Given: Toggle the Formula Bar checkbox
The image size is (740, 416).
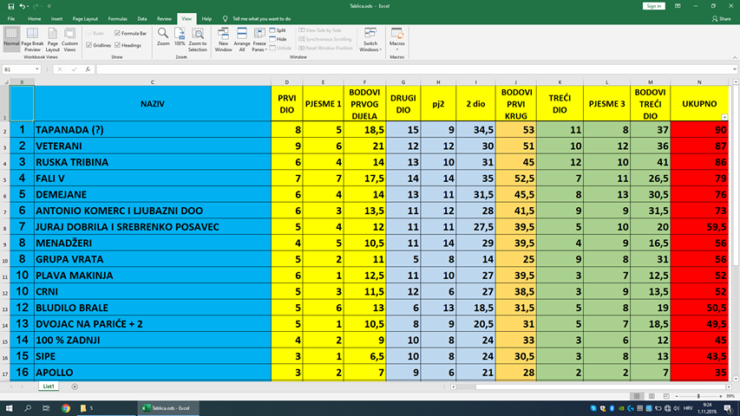Looking at the screenshot, I should click(x=118, y=33).
